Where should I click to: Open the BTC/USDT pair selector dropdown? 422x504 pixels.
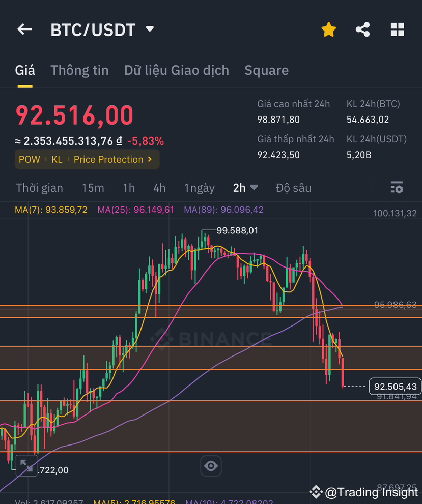point(149,29)
